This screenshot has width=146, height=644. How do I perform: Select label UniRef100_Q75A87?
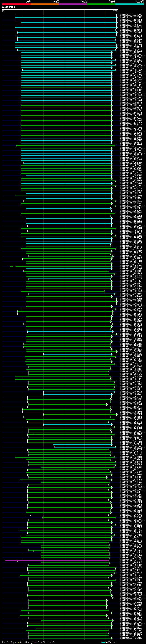[x=131, y=543]
